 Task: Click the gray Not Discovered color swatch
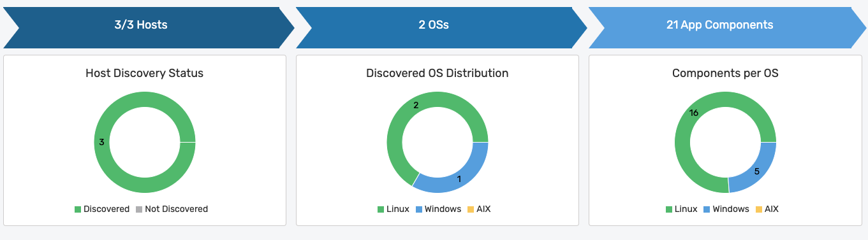pyautogui.click(x=139, y=209)
